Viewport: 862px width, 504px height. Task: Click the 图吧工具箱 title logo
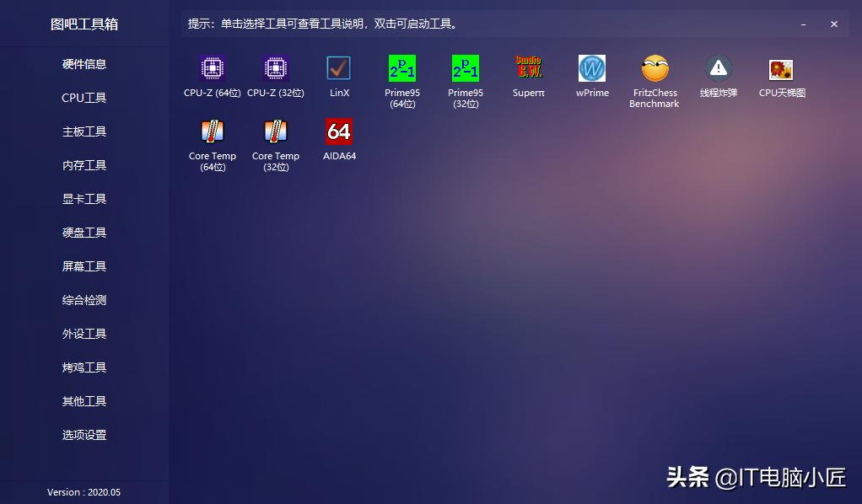coord(84,24)
